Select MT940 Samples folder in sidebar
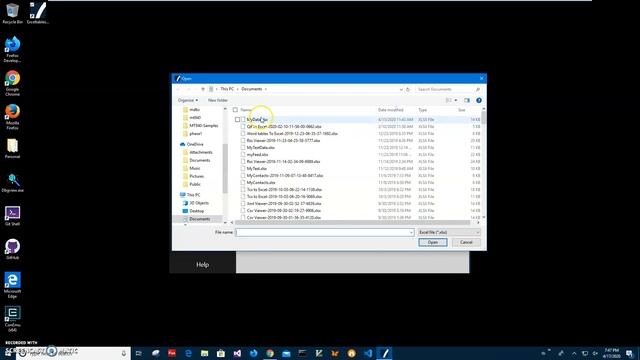This screenshot has height=360, width=640. pos(203,126)
